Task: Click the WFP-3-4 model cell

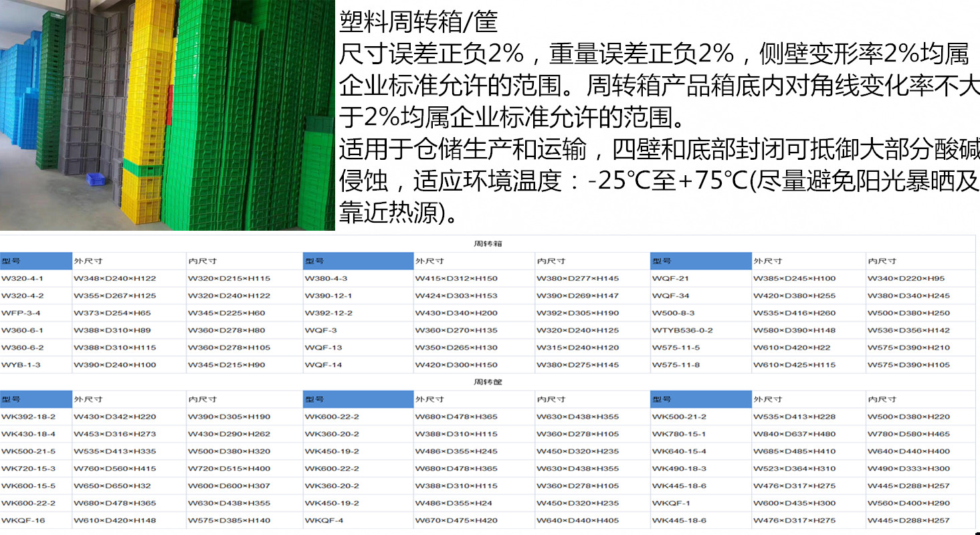Action: [21, 313]
